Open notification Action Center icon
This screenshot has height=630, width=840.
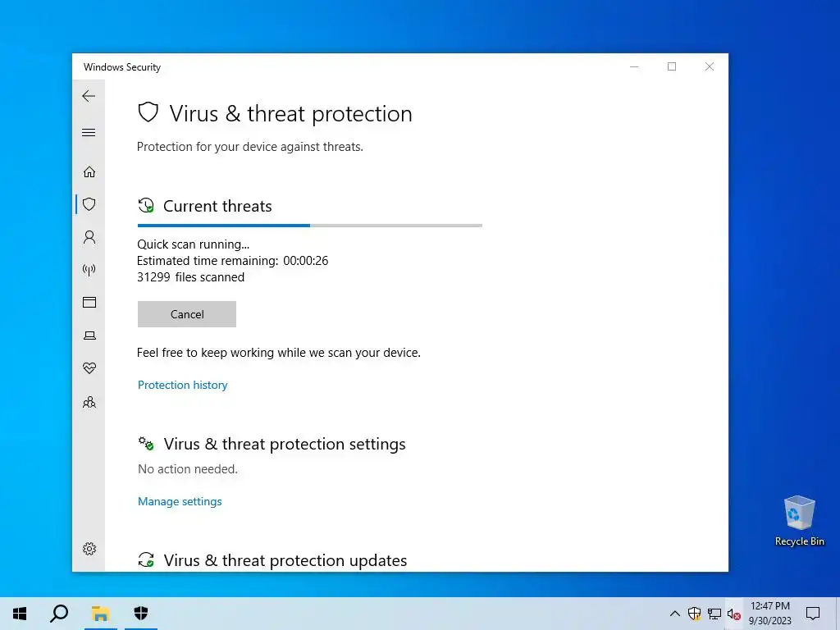click(813, 614)
